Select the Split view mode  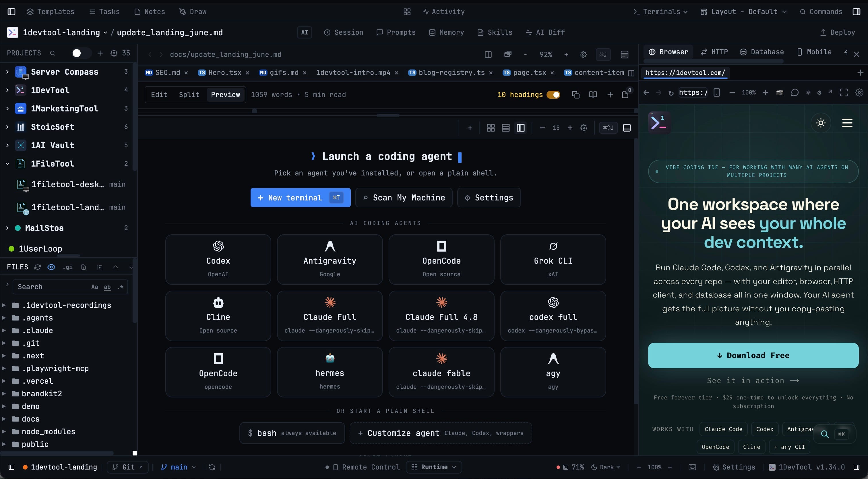click(x=189, y=95)
